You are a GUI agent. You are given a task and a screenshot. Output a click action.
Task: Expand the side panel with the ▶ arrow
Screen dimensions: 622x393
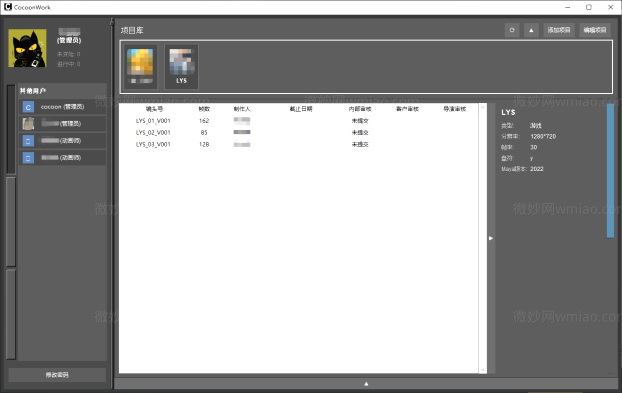[491, 238]
